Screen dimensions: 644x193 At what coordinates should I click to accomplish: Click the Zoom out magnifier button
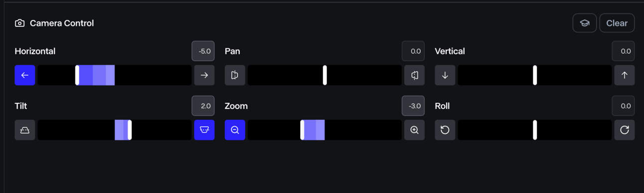(235, 130)
